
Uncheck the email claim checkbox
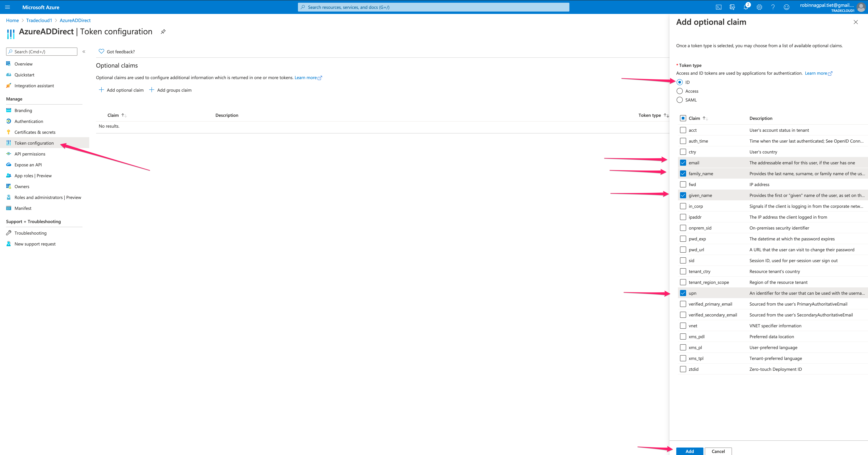click(x=683, y=163)
